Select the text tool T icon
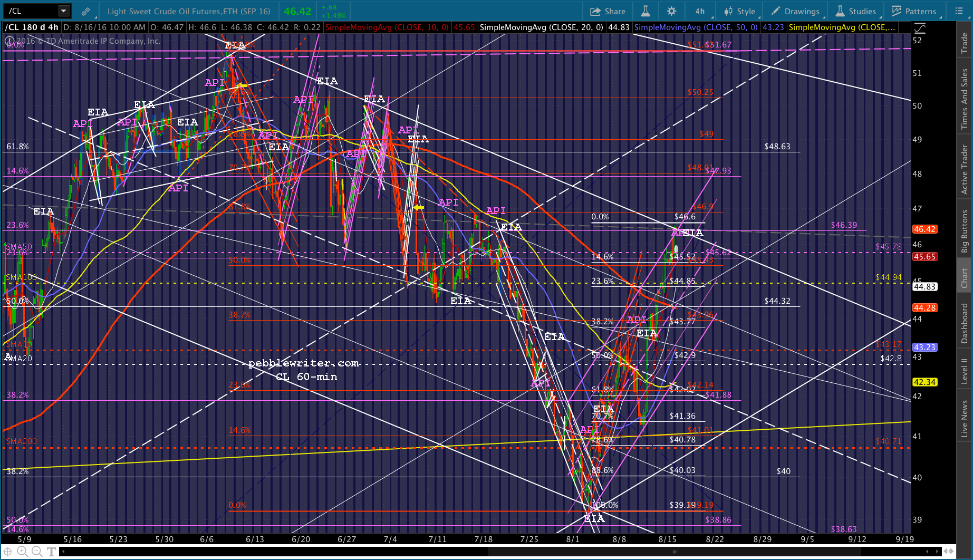Viewport: 973px width, 560px height. (51, 552)
